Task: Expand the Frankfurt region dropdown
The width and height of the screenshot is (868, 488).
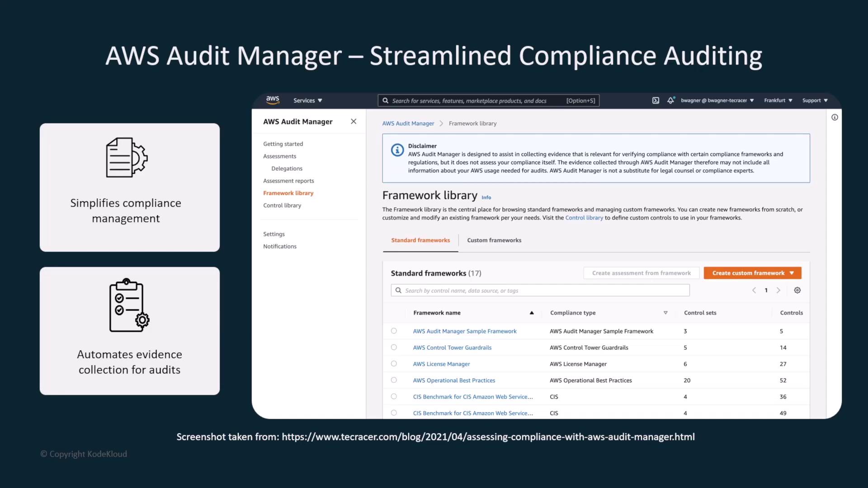Action: pos(778,100)
